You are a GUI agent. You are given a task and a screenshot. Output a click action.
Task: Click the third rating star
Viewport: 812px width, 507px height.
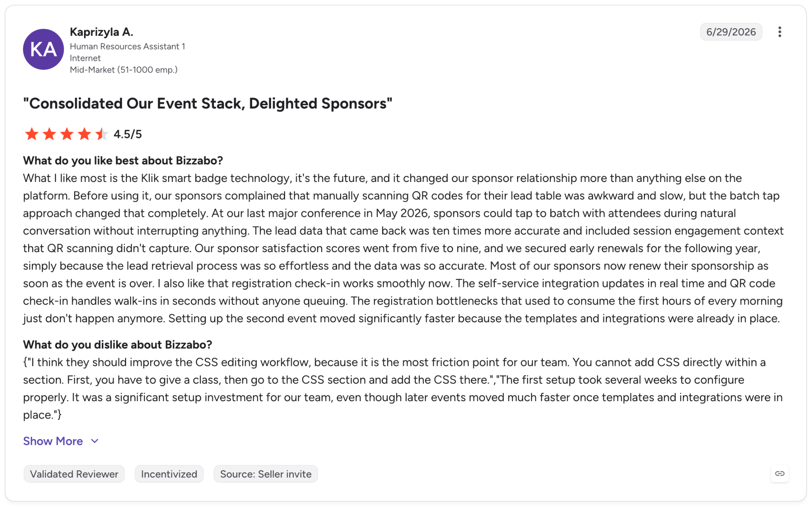pos(67,134)
